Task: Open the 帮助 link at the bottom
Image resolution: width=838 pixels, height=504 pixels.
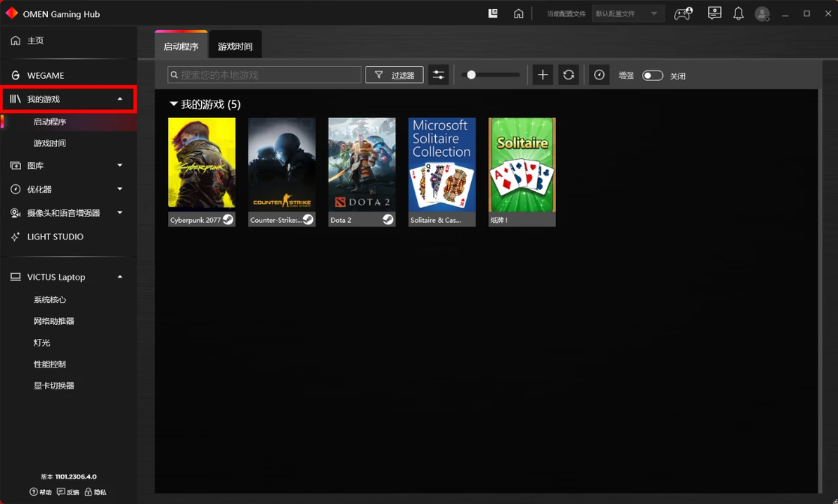Action: (x=41, y=492)
